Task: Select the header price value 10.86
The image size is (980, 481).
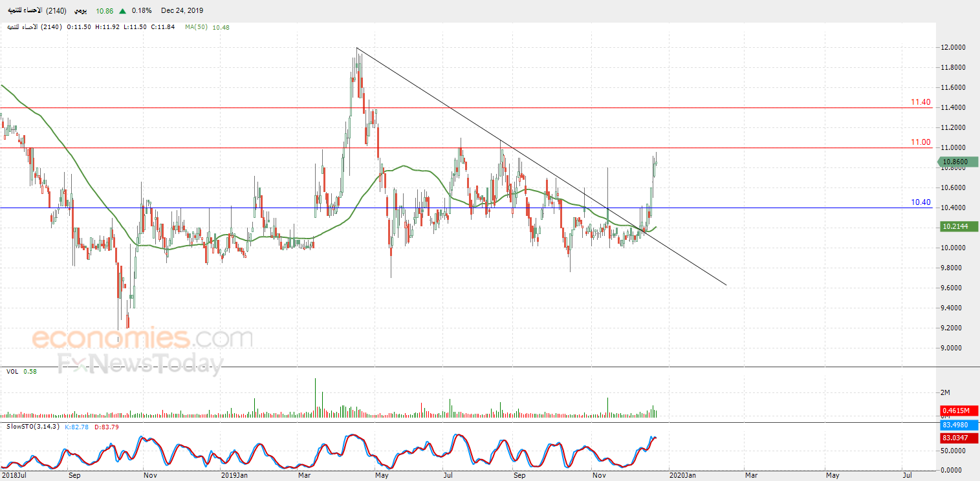Action: coord(105,11)
